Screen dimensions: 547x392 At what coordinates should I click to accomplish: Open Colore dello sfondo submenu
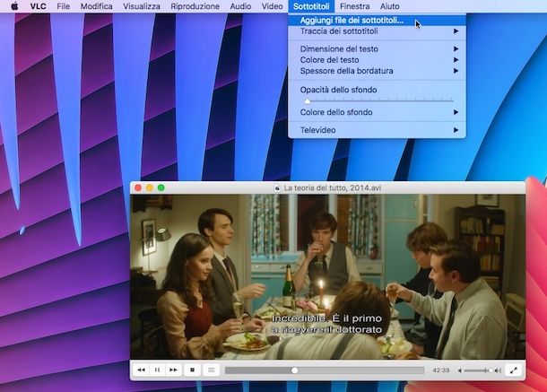377,112
